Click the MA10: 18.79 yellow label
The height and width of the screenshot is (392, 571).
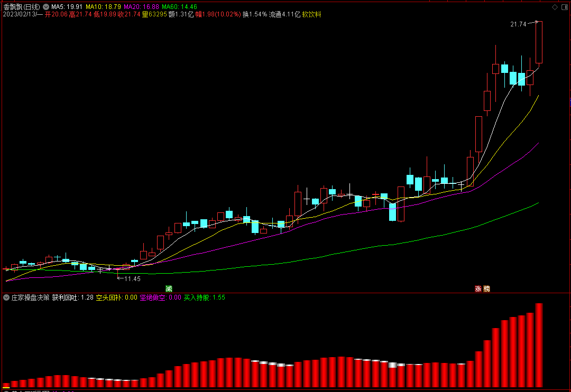pyautogui.click(x=103, y=7)
